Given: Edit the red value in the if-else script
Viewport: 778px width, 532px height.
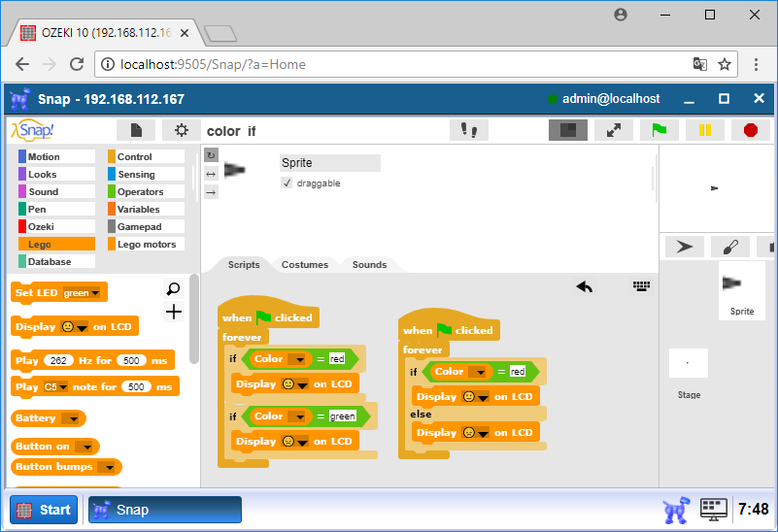Looking at the screenshot, I should click(518, 372).
